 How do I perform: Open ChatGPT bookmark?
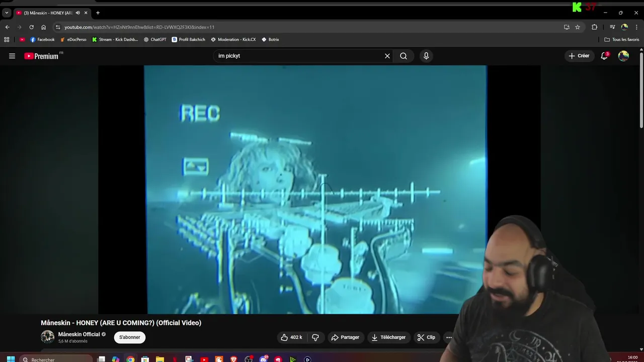click(155, 39)
